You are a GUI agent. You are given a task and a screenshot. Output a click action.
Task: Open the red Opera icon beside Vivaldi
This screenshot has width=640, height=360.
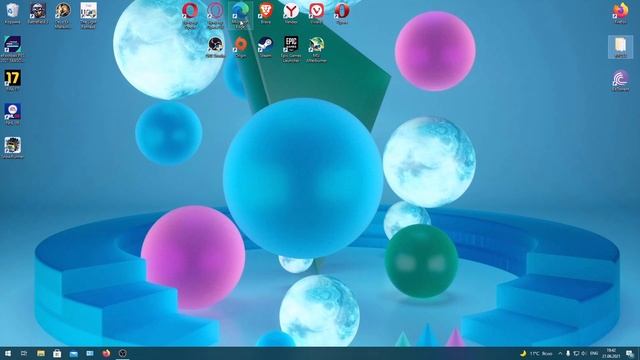click(x=342, y=13)
